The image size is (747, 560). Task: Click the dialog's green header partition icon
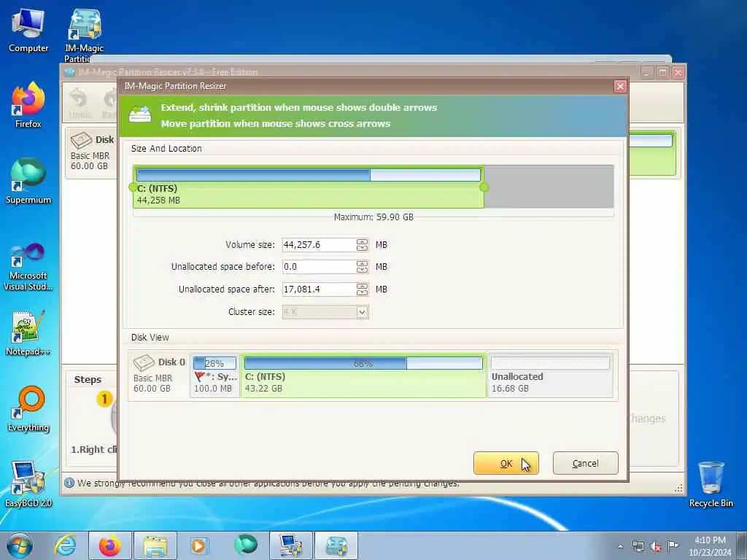pyautogui.click(x=140, y=114)
